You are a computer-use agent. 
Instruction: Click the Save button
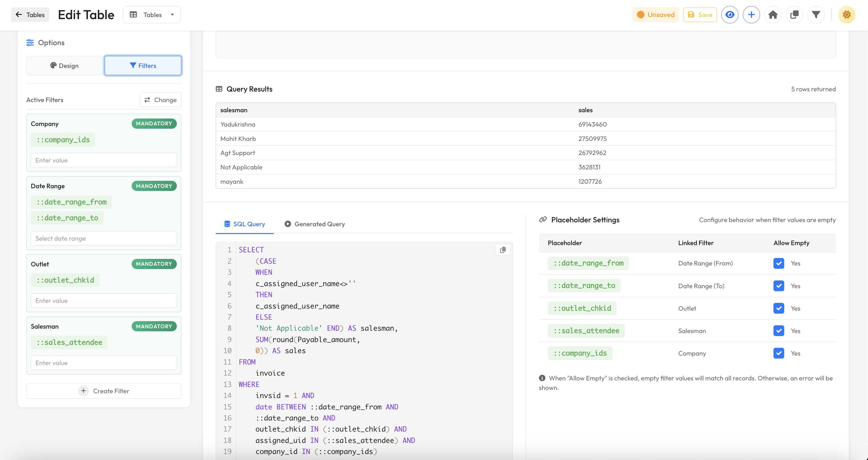[700, 15]
